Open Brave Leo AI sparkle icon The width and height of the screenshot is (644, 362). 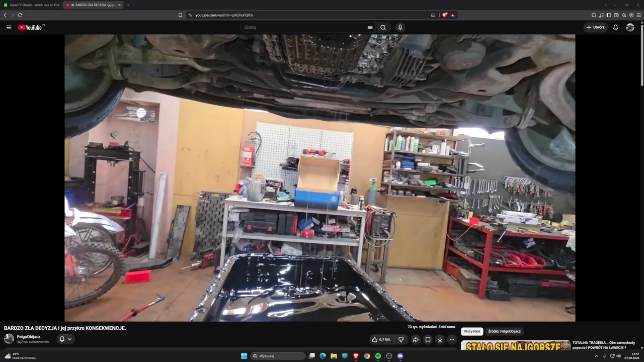624,15
